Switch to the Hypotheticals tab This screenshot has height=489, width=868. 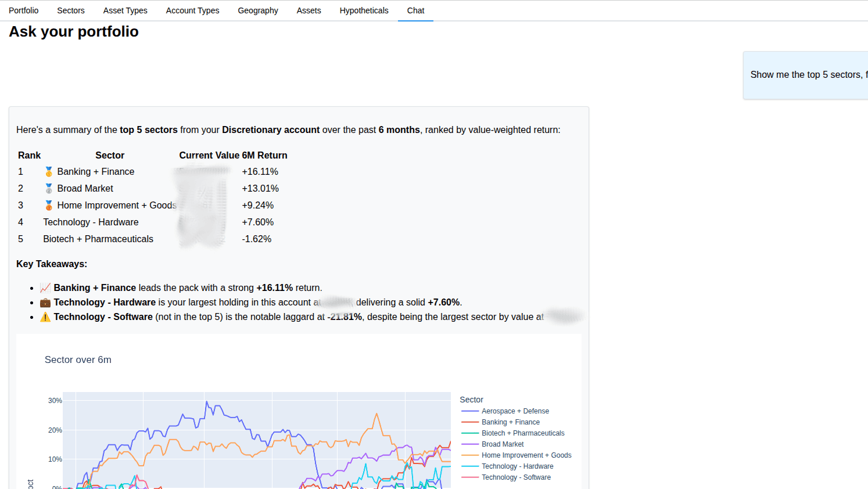pyautogui.click(x=364, y=10)
